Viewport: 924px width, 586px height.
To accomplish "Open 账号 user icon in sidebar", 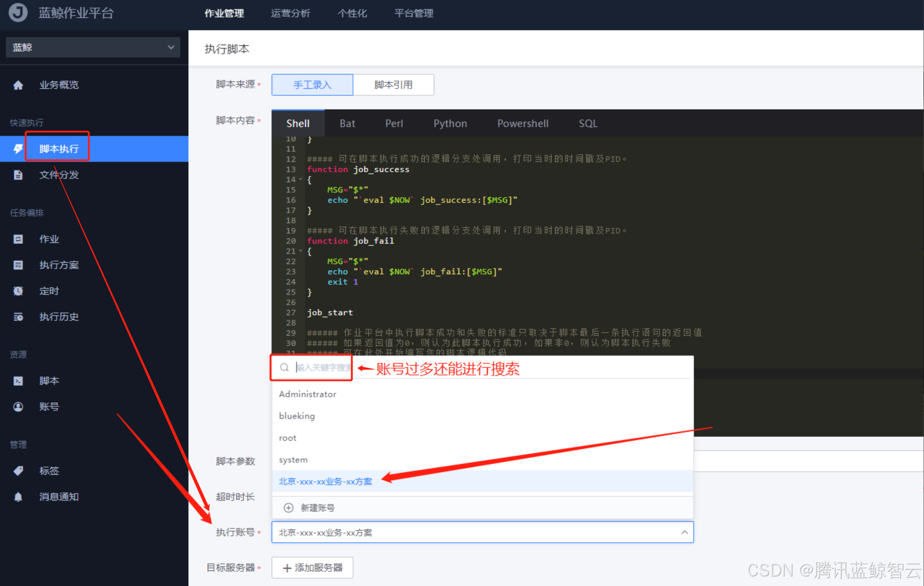I will [18, 406].
